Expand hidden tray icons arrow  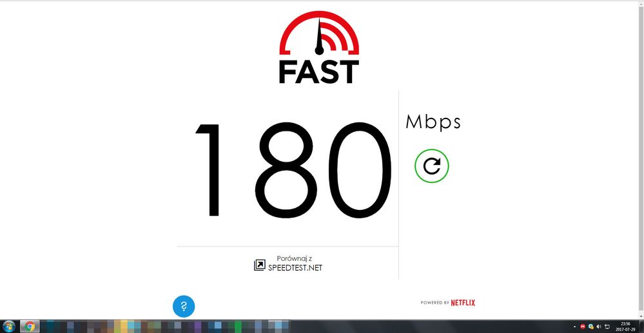point(574,327)
